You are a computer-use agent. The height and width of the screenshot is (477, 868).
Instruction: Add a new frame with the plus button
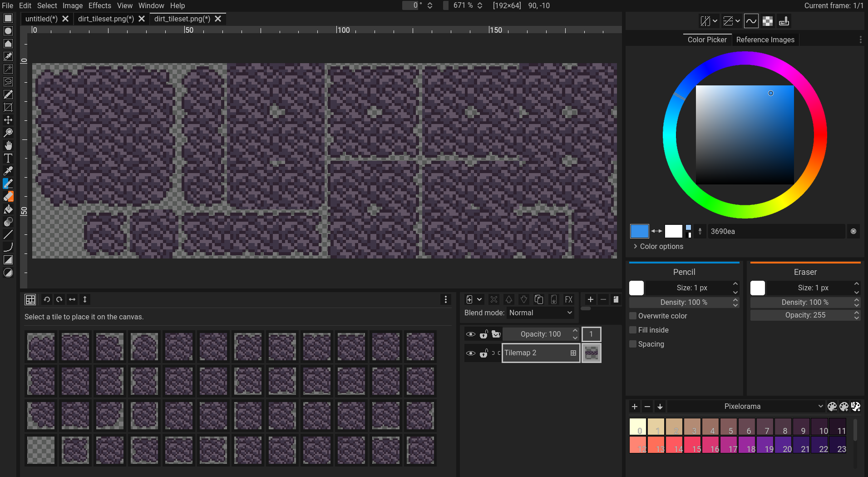590,299
